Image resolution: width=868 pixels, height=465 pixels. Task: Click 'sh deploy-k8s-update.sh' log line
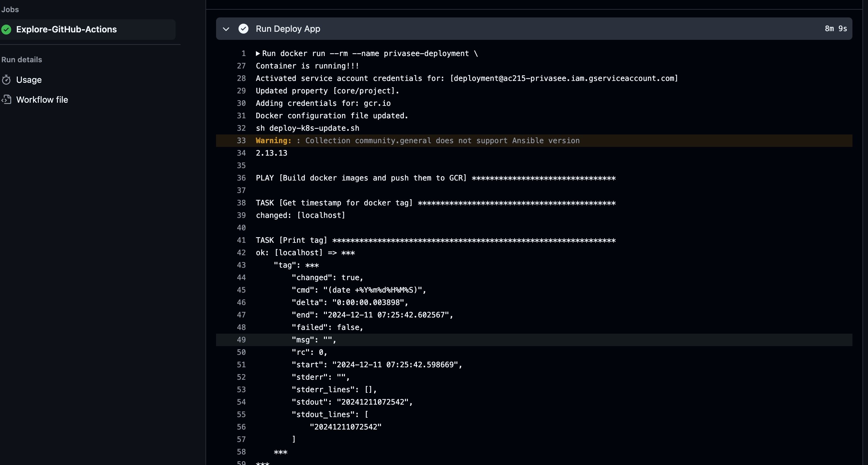(307, 128)
